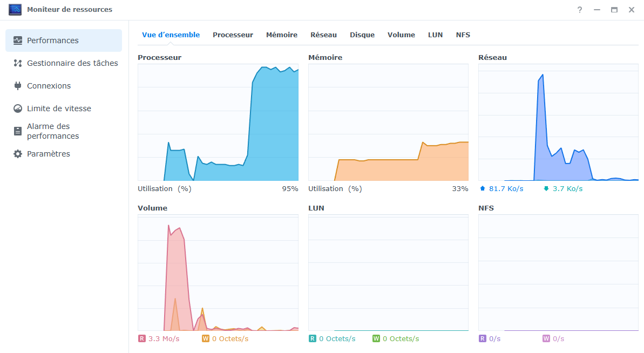Click the Moniteur de ressources title bar icon
644x353 pixels.
[x=15, y=9]
